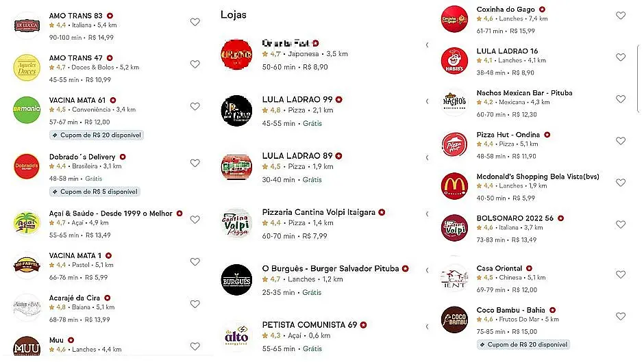Click the Habib's restaurant logo
The height and width of the screenshot is (362, 644).
(454, 60)
